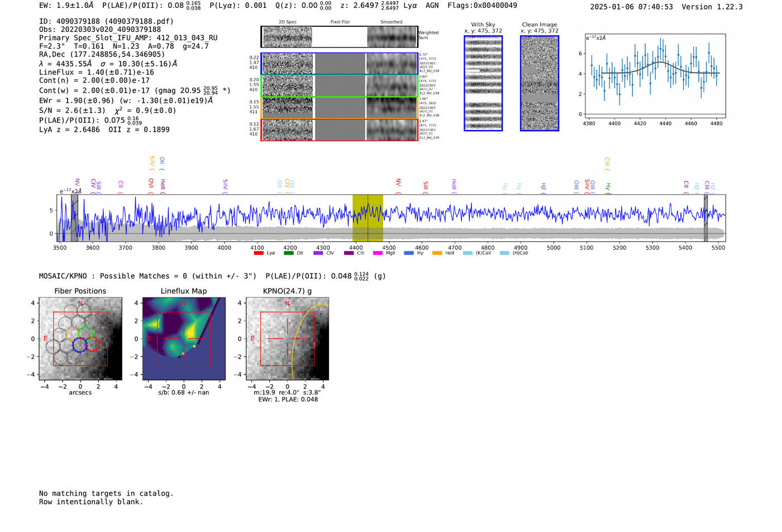Select the red-bordered 2D spectrum row
The image size is (782, 532).
339,130
